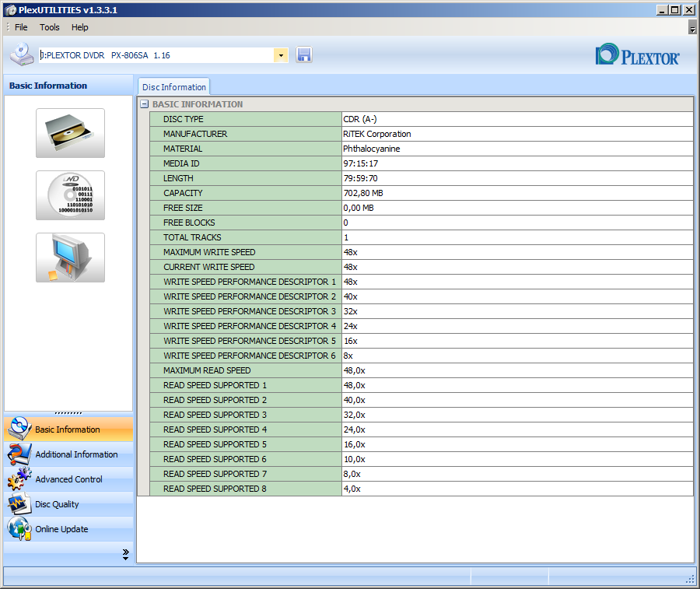700x589 pixels.
Task: Open Advanced Control section
Action: coord(68,479)
